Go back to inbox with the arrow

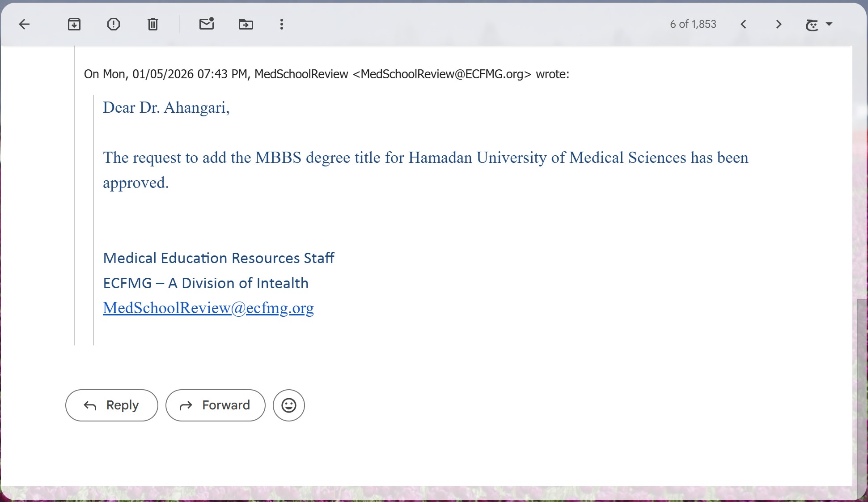click(24, 24)
